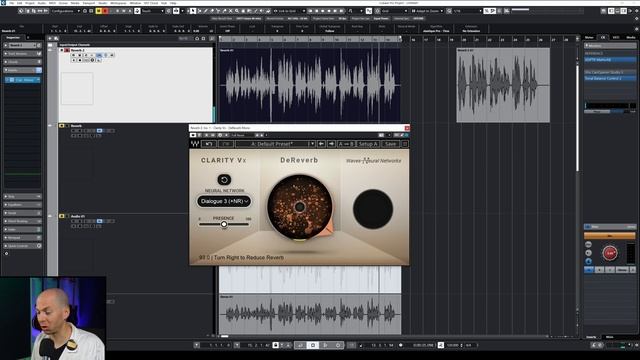The height and width of the screenshot is (360, 640).
Task: Click the transport Record button
Action: point(338,345)
